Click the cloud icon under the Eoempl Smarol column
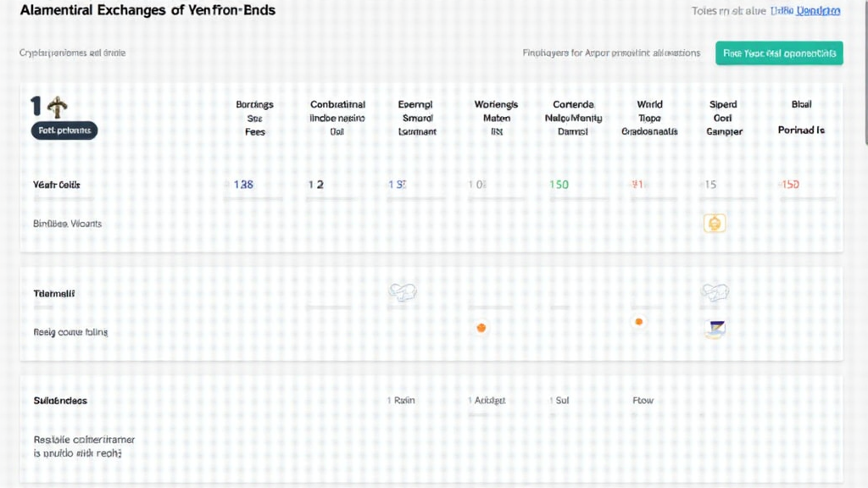The height and width of the screenshot is (488, 868). tap(403, 293)
